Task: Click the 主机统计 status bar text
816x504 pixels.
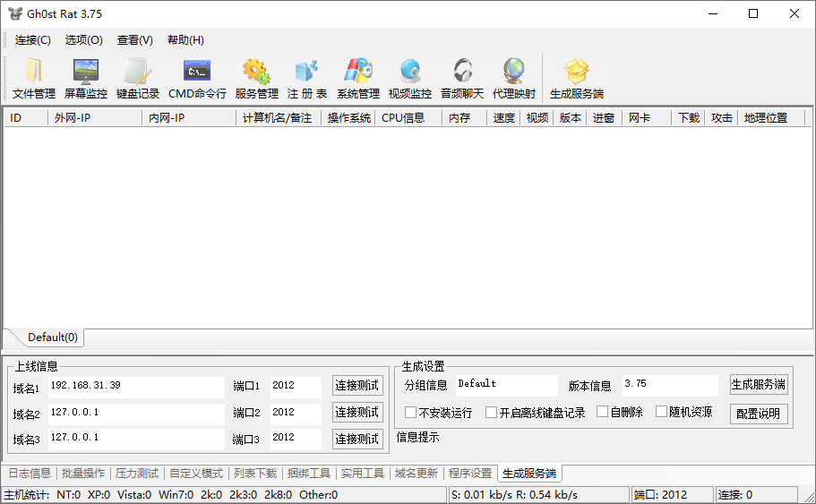Action: (x=27, y=495)
